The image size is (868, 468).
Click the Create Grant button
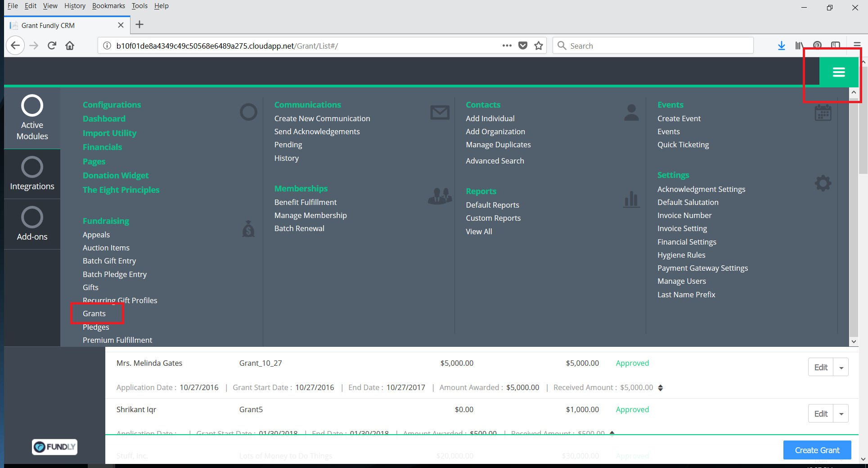[x=817, y=450]
